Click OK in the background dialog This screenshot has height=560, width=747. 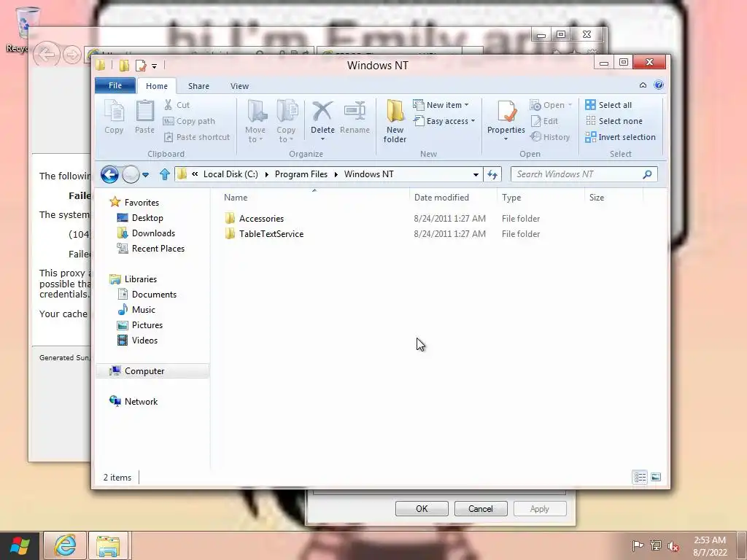click(422, 508)
